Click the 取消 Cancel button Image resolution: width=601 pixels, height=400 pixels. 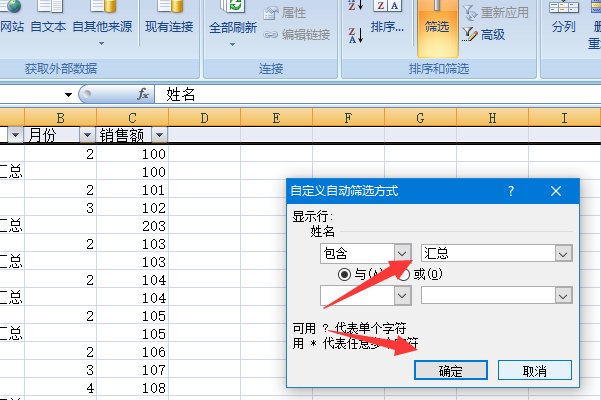pos(535,370)
